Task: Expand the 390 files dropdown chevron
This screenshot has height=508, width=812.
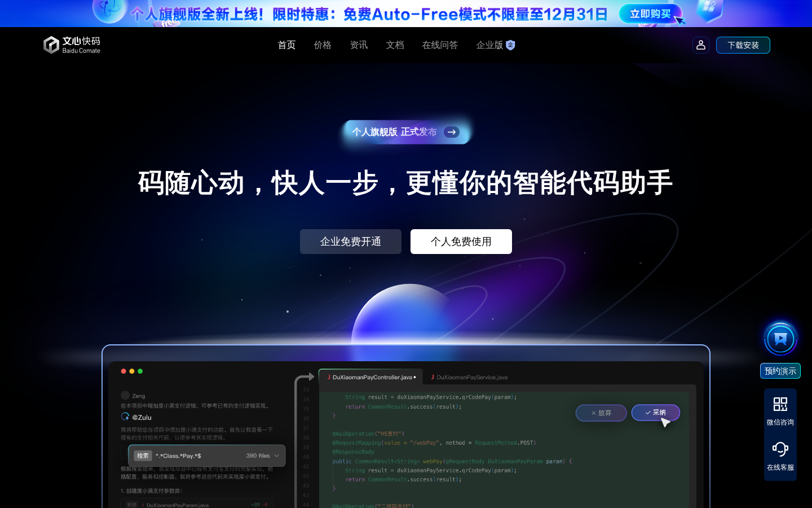Action: click(x=276, y=456)
